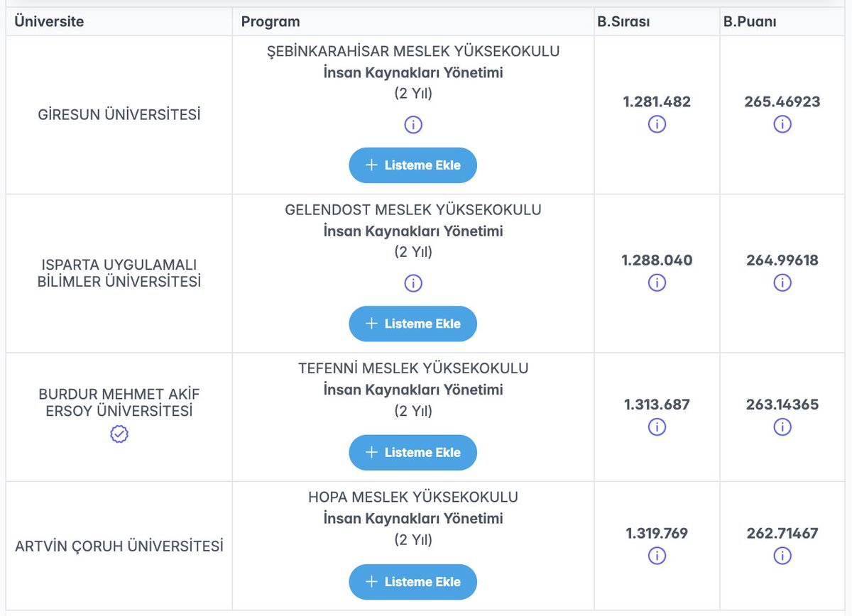The image size is (852, 616).
Task: Open info icon below rank 1.319.769
Action: 657,556
